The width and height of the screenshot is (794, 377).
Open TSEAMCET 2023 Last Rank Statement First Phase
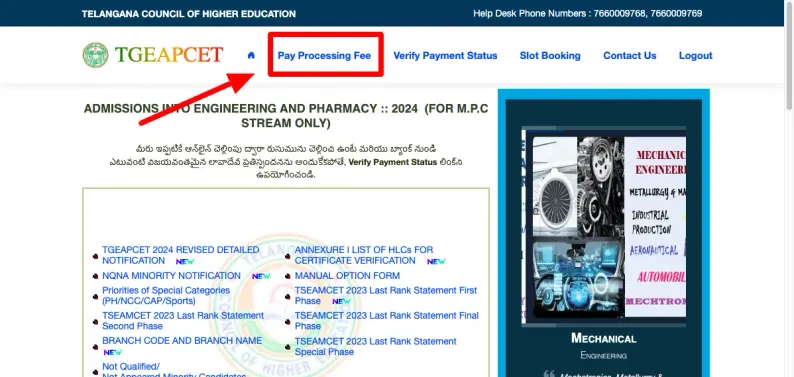386,296
